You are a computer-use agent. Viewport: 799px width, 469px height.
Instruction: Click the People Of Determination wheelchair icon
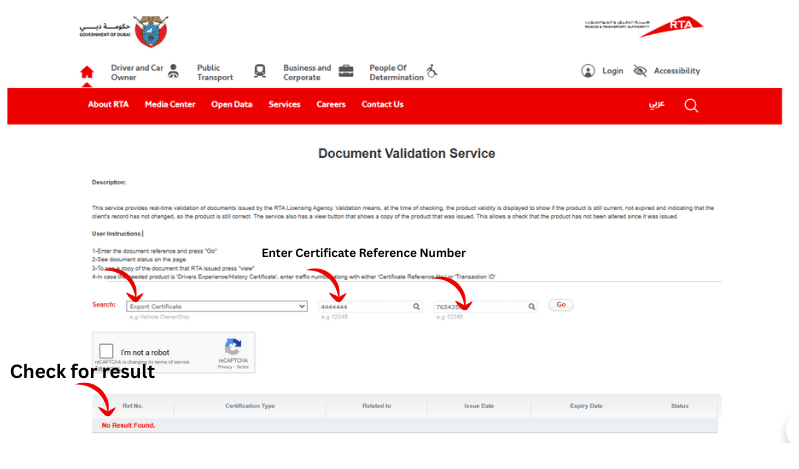pos(432,71)
